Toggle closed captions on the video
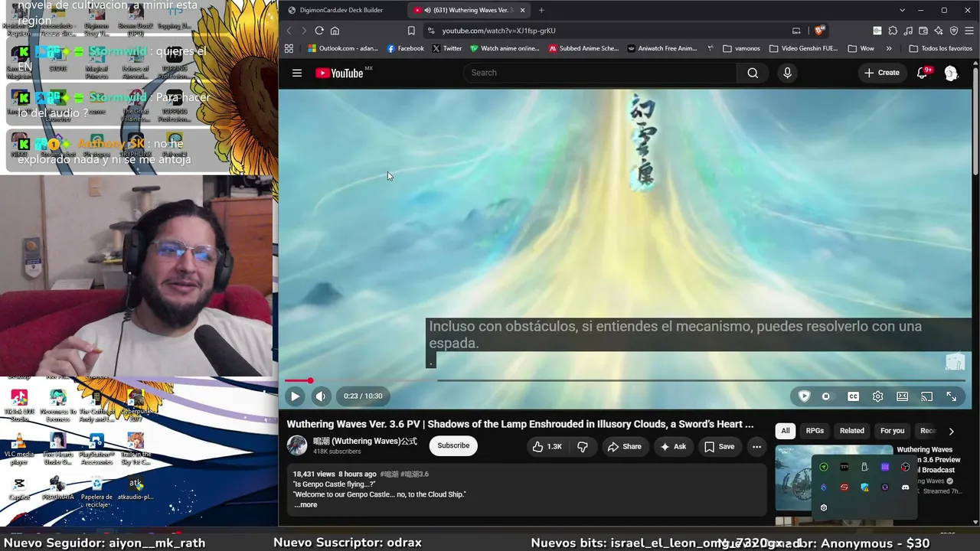 [x=853, y=396]
